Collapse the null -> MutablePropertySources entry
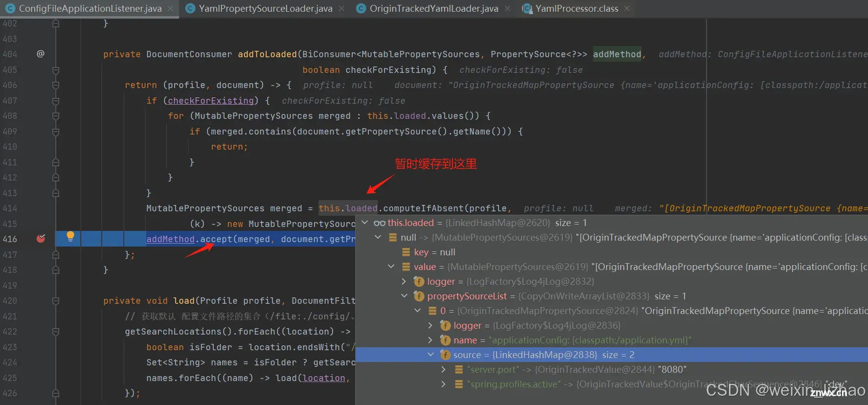 378,237
